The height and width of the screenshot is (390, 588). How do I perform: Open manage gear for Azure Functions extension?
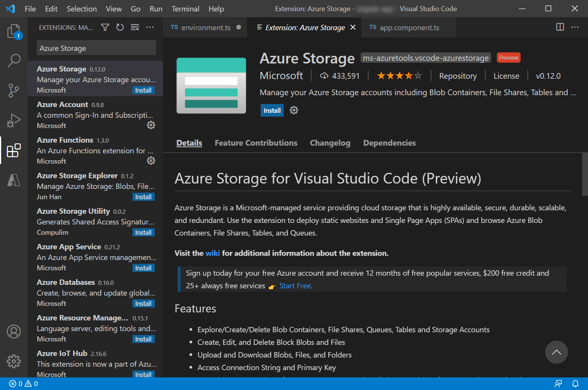[x=151, y=161]
